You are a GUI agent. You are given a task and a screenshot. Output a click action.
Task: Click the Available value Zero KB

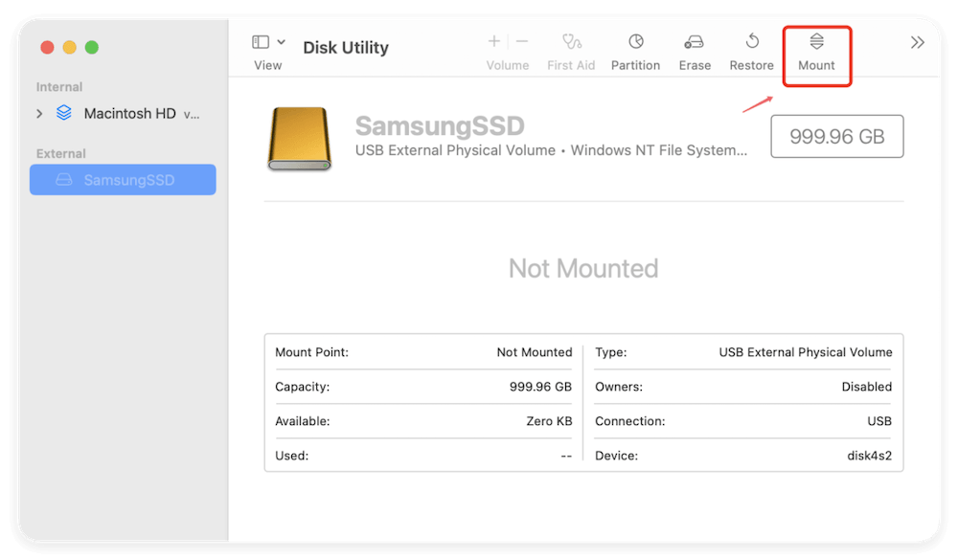pos(549,421)
